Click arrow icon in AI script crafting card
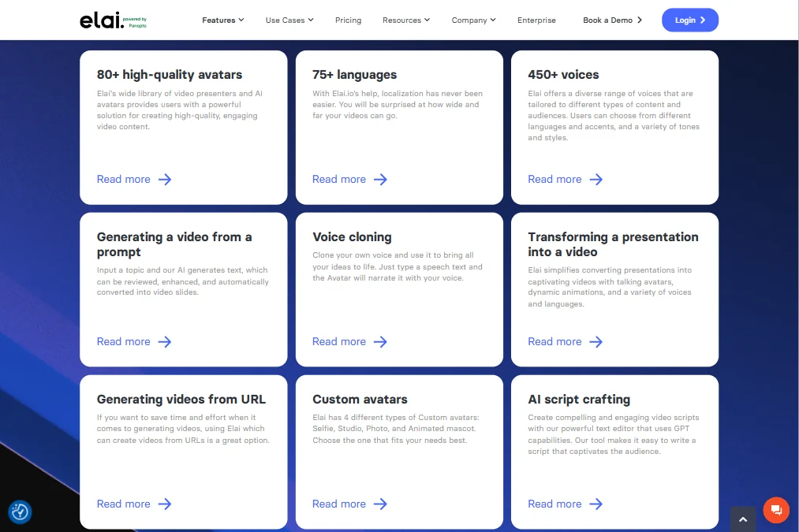 coord(596,504)
